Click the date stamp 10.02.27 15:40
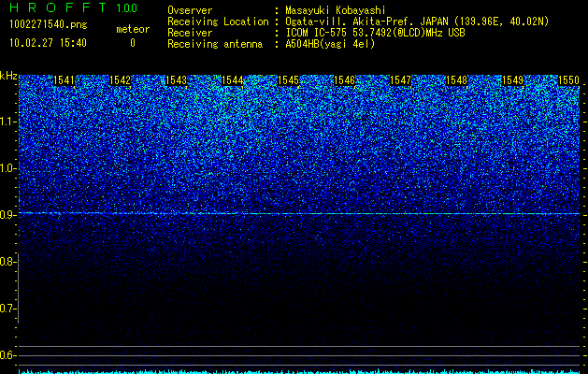The height and width of the screenshot is (374, 588). pos(48,43)
